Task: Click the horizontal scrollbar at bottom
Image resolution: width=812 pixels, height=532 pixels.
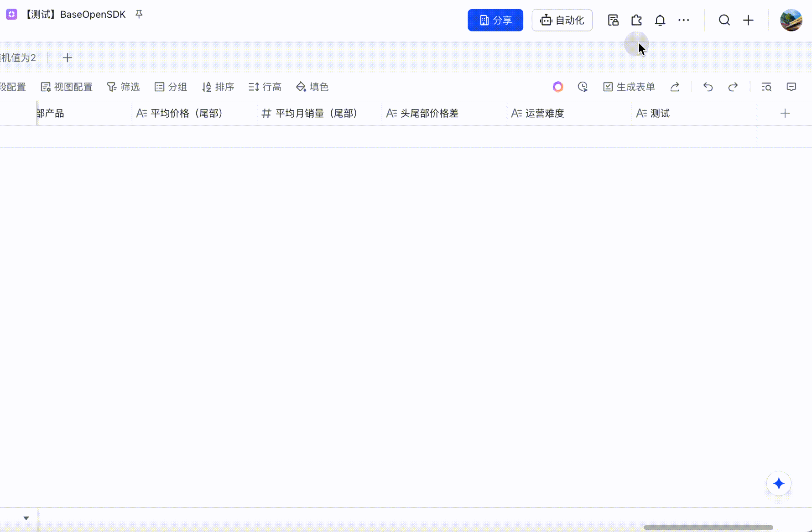Action: click(x=708, y=527)
